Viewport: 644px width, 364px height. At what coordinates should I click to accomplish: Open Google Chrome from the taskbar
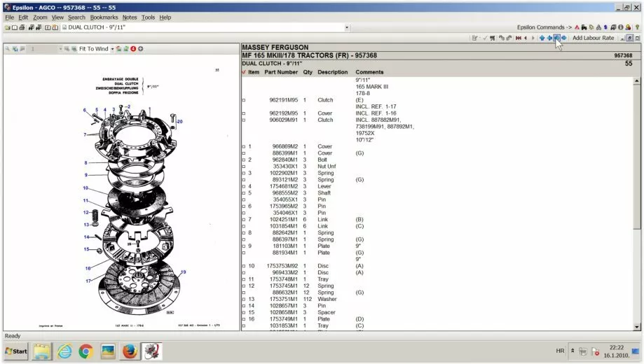(85, 351)
